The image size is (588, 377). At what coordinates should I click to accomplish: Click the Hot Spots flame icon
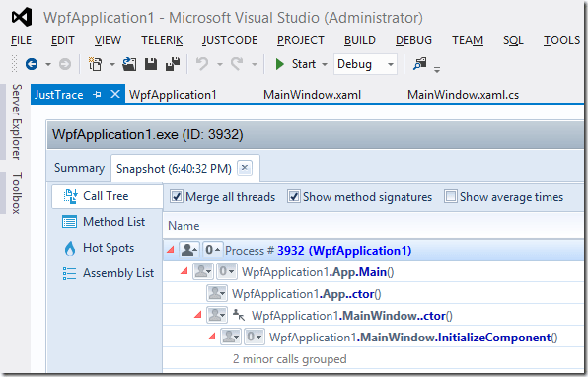pos(70,248)
